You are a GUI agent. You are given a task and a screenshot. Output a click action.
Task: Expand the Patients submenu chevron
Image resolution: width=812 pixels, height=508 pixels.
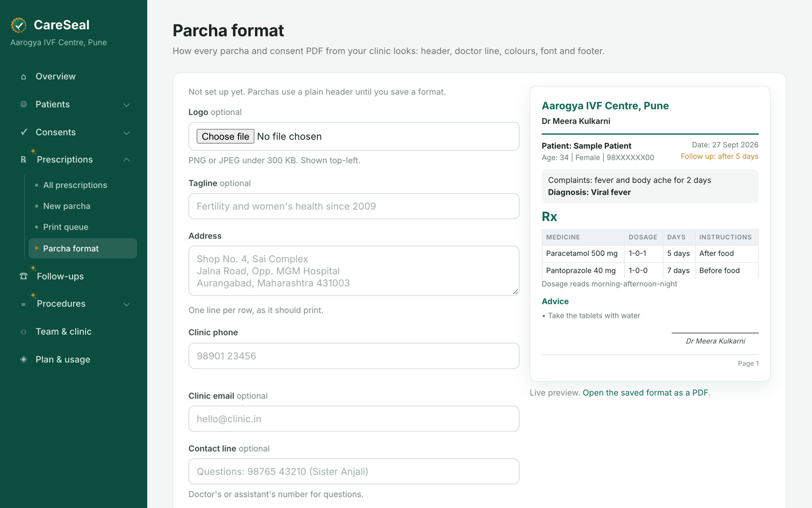pos(127,105)
